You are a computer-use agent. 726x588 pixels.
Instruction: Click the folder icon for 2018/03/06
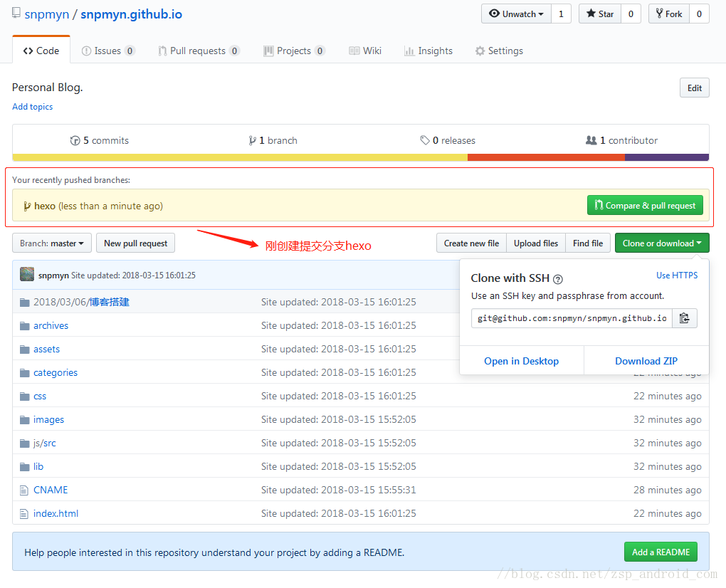coord(24,303)
